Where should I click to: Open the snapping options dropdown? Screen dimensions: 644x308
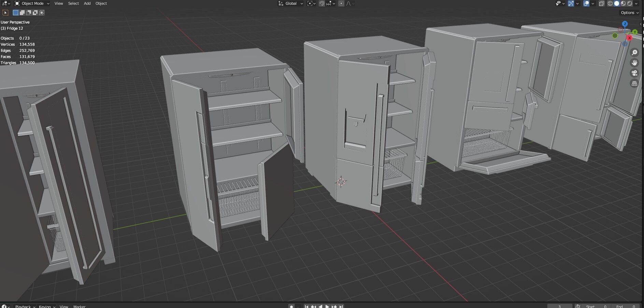coord(331,3)
